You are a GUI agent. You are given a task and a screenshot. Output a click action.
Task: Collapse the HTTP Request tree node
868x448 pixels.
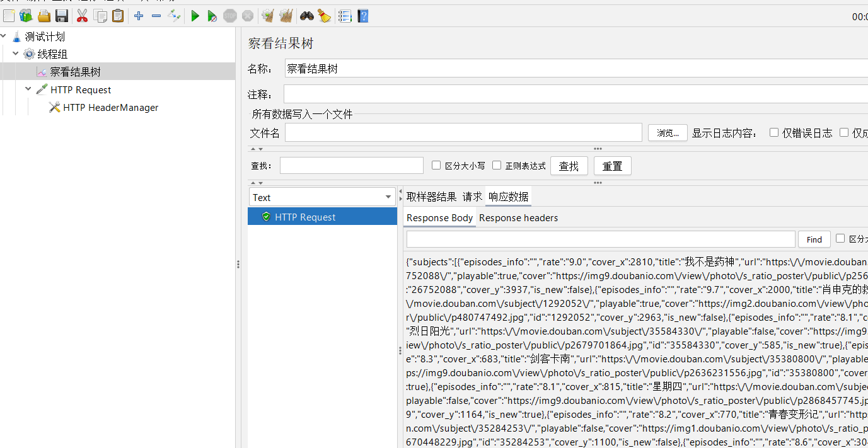(28, 89)
